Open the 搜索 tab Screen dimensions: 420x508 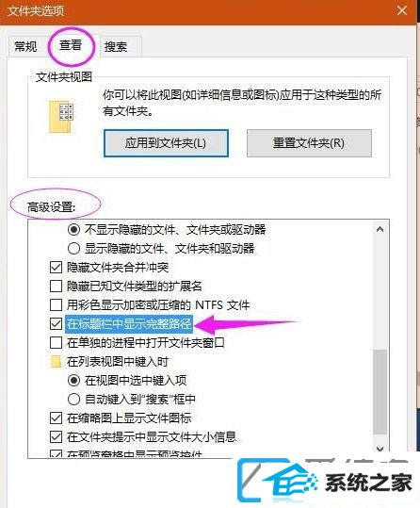pyautogui.click(x=116, y=47)
